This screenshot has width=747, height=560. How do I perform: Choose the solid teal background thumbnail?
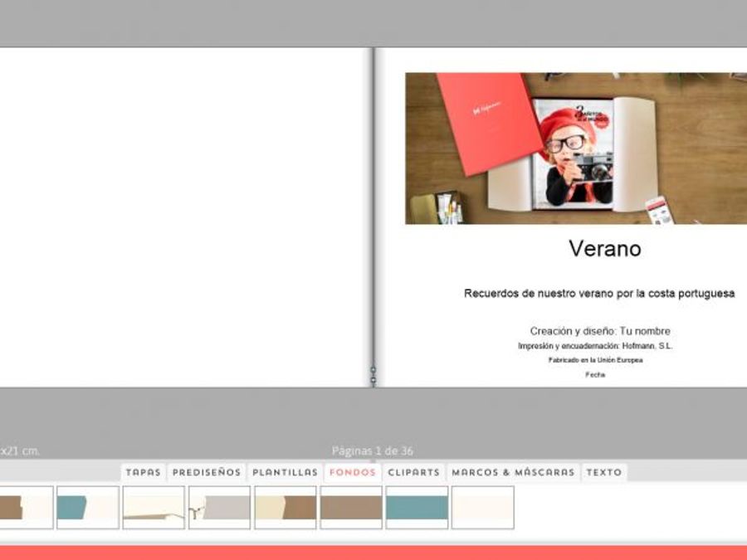[x=417, y=507]
